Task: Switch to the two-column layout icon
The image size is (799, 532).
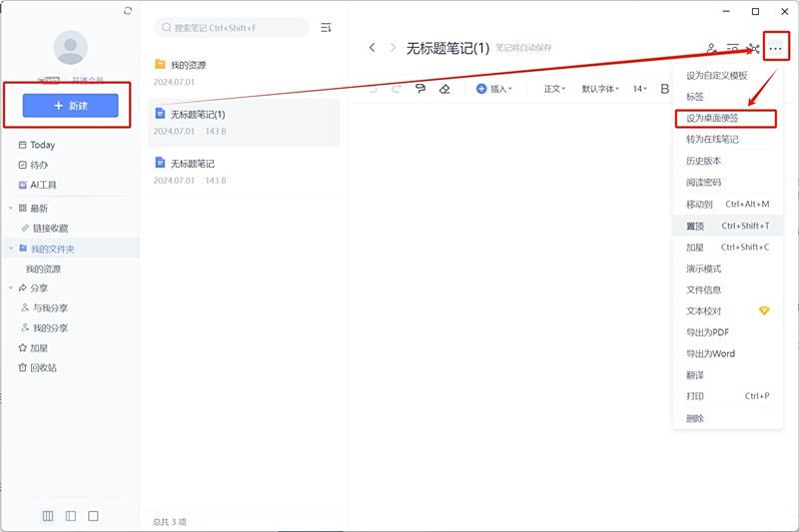Action: 71,516
